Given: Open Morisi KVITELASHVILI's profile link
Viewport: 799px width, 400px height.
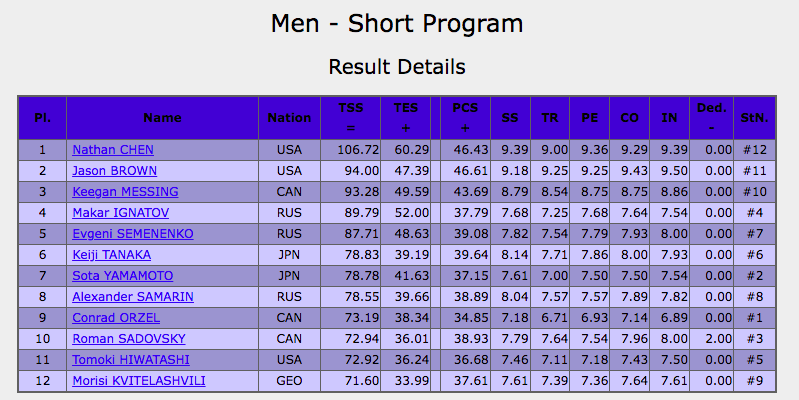Looking at the screenshot, I should pos(137,380).
